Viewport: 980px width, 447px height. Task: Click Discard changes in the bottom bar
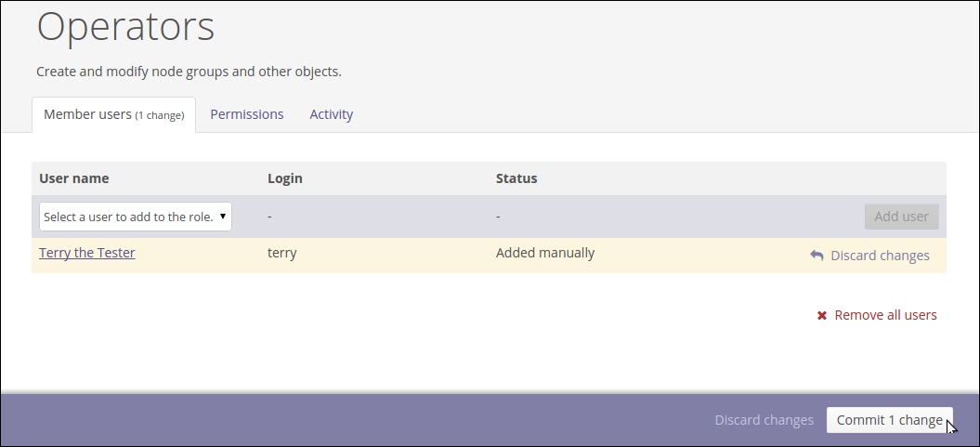point(764,420)
